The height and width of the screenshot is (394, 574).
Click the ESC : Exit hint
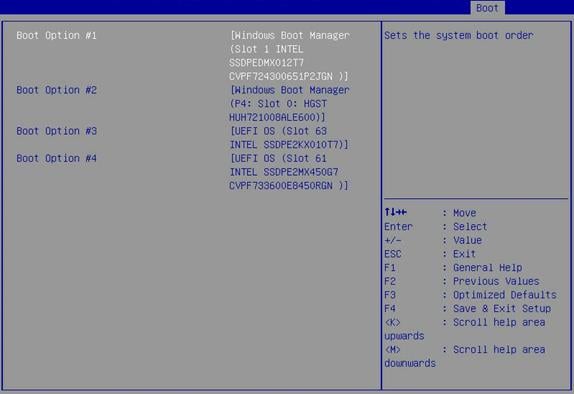click(x=430, y=254)
